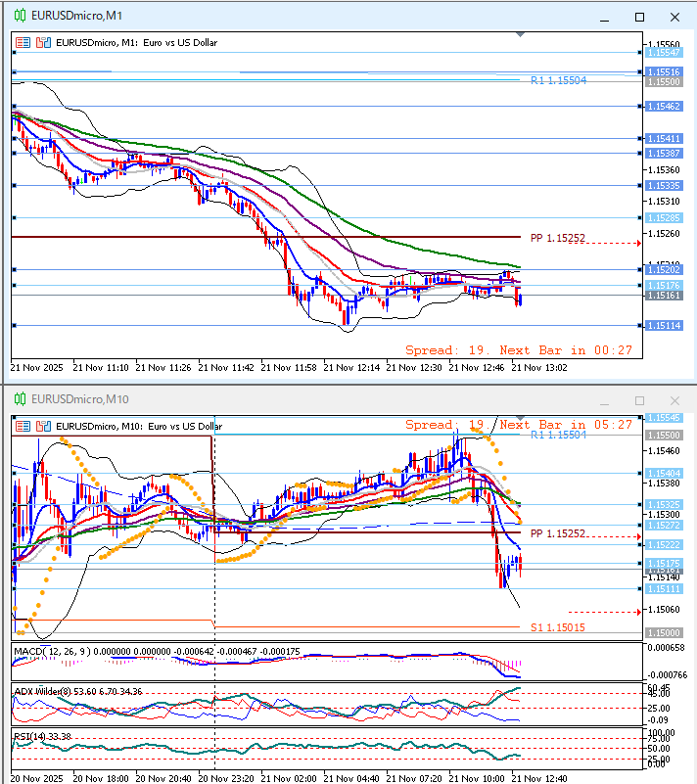Click the M10 window candlestick title icon

click(20, 399)
